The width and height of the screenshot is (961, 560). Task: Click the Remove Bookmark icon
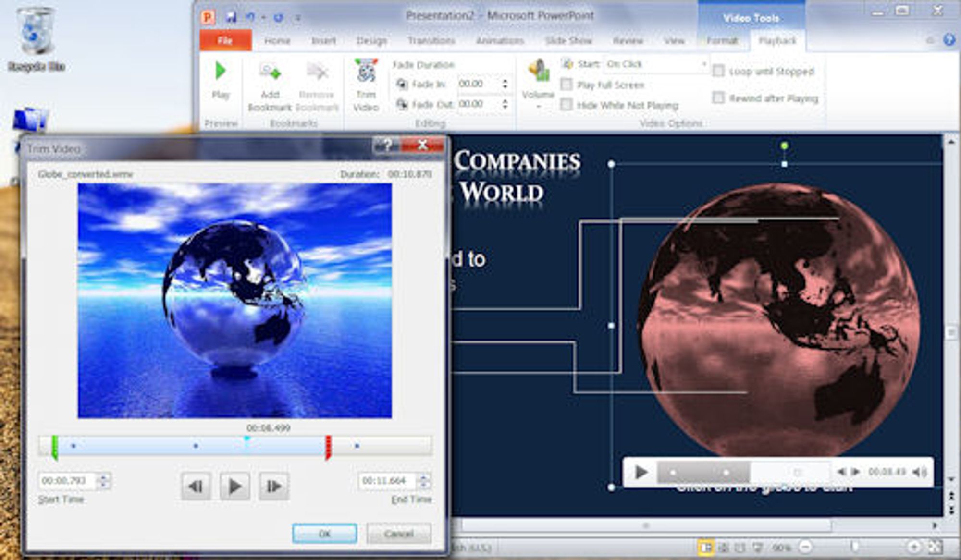coord(317,72)
